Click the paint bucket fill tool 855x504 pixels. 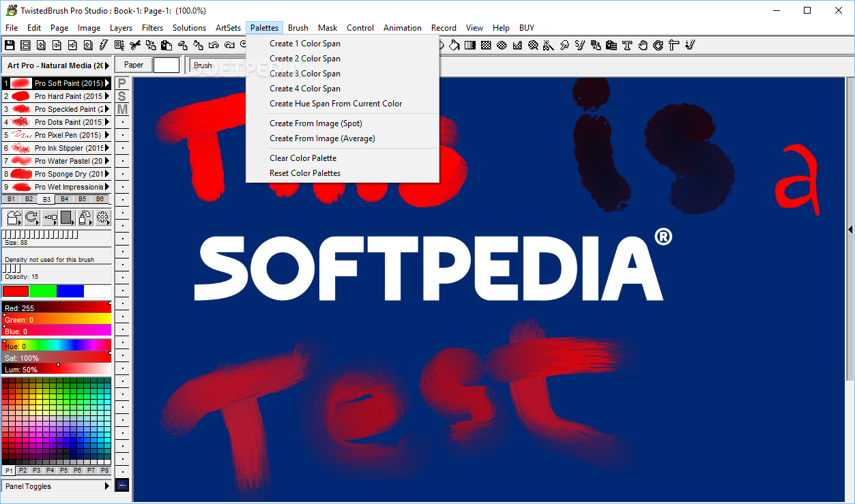(454, 45)
